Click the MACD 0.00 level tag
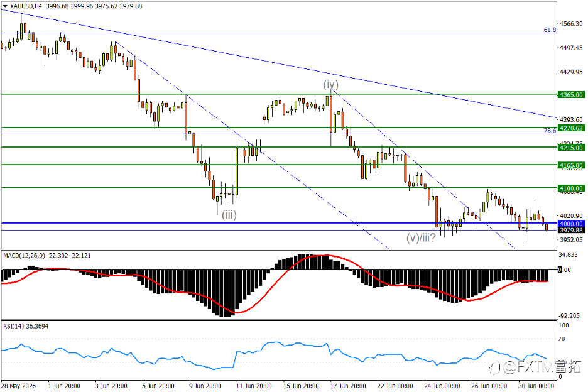 pyautogui.click(x=564, y=269)
